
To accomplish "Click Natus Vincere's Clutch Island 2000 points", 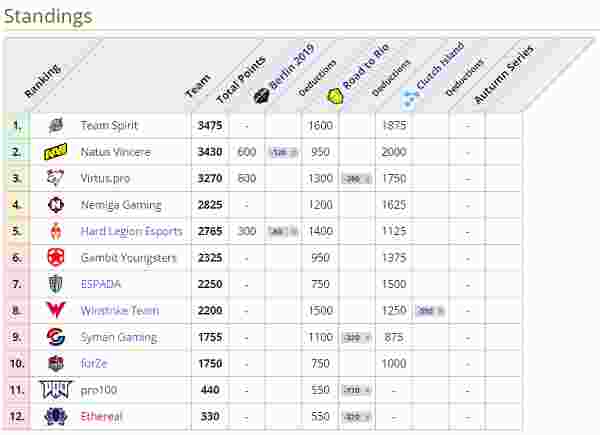I will (x=394, y=152).
